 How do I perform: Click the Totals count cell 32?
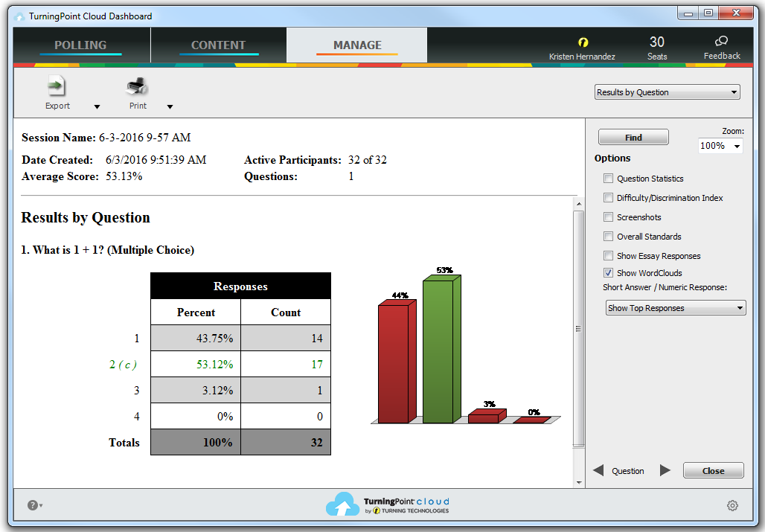286,442
